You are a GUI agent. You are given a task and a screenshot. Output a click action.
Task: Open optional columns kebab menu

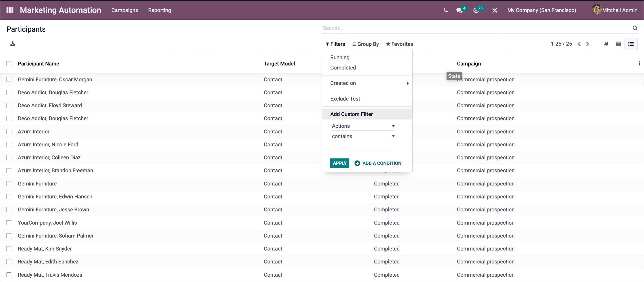639,63
